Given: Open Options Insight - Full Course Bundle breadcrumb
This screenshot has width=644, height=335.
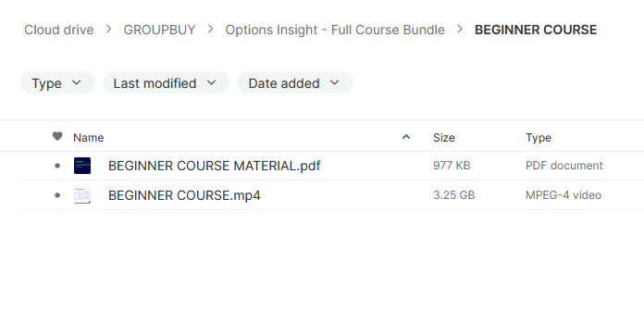Looking at the screenshot, I should point(335,30).
